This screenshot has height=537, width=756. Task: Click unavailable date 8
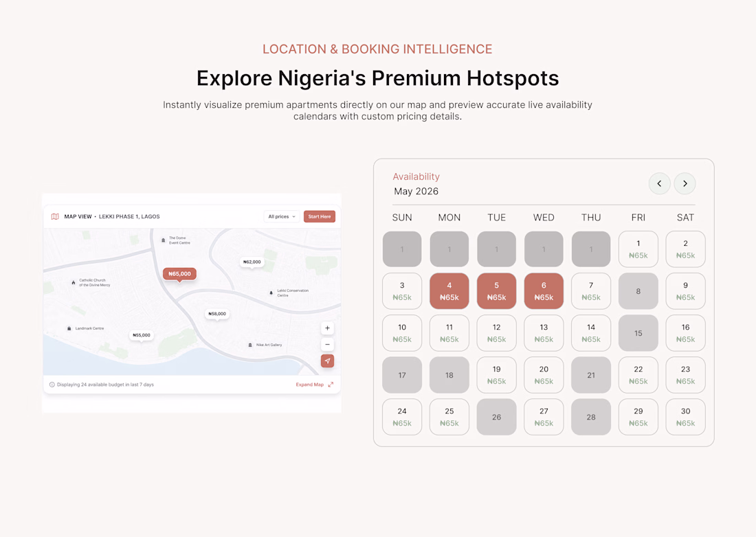click(638, 291)
